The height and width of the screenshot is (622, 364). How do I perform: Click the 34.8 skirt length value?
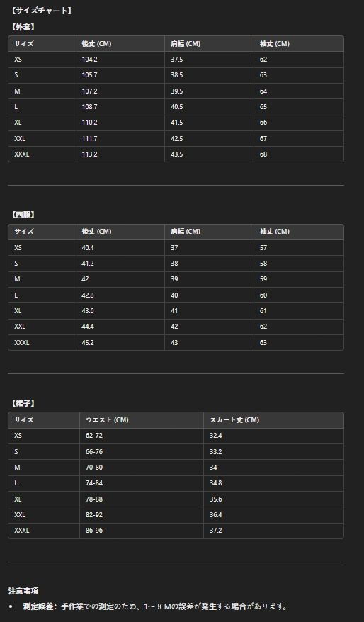(216, 483)
